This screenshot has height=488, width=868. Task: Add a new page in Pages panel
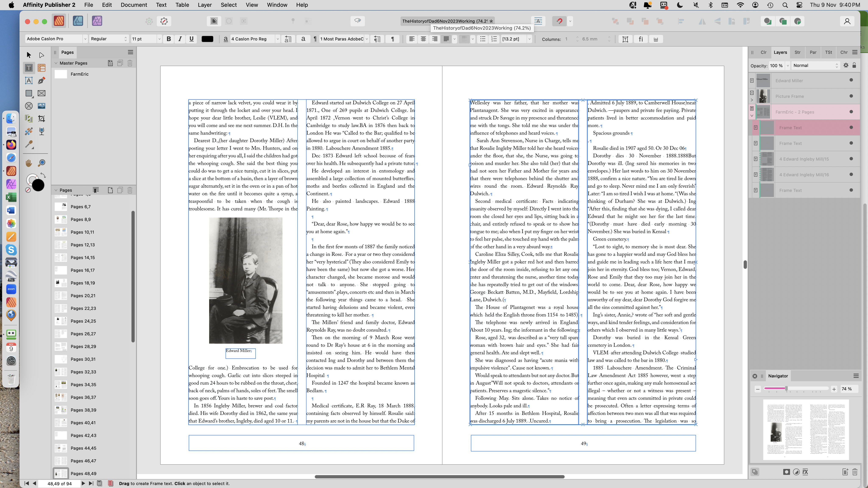(110, 190)
